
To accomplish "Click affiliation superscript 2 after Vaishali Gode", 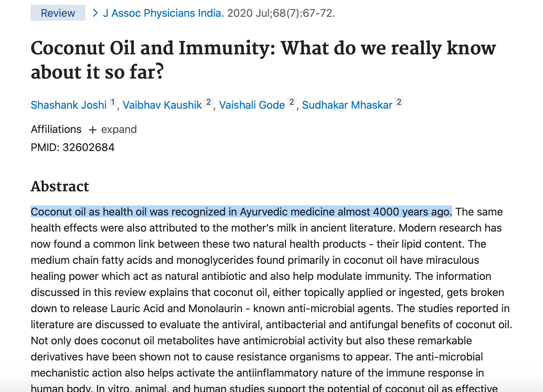I will pyautogui.click(x=292, y=102).
